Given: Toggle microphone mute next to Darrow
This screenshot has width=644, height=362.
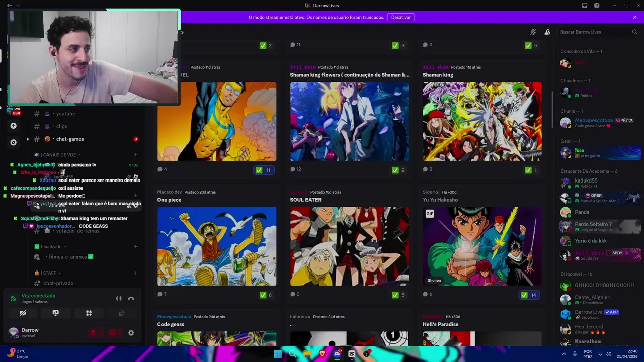Looking at the screenshot, I should click(93, 333).
